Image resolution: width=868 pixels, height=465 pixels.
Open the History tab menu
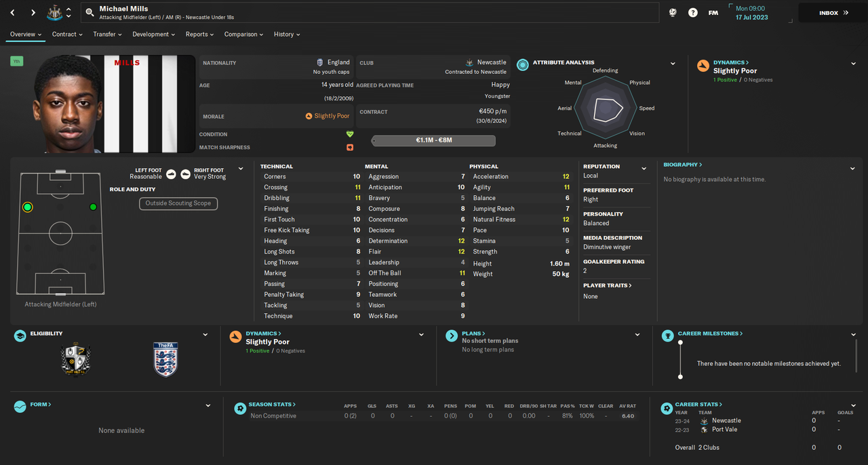(x=287, y=35)
